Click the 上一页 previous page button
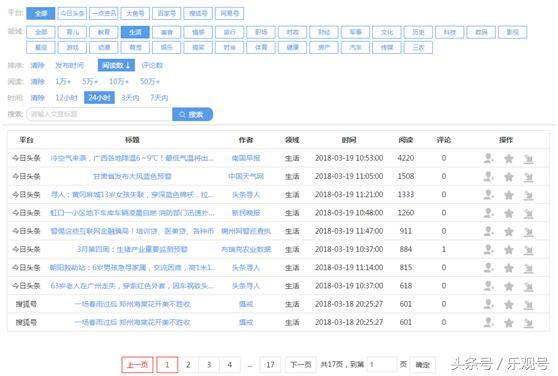Image resolution: width=558 pixels, height=376 pixels. pyautogui.click(x=137, y=365)
